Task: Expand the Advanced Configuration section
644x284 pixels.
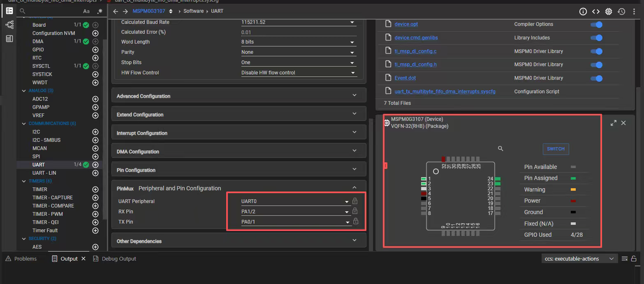Action: [x=239, y=95]
